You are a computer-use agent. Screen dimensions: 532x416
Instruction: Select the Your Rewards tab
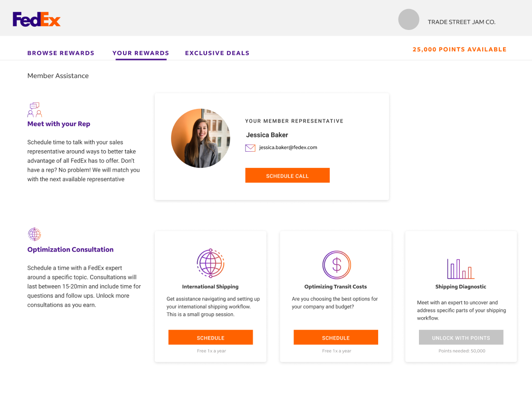141,53
